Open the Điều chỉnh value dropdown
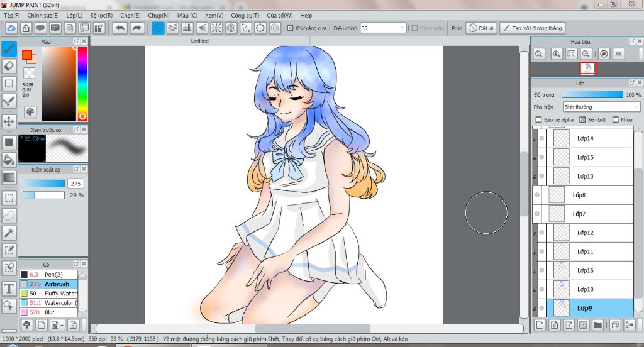 click(402, 28)
